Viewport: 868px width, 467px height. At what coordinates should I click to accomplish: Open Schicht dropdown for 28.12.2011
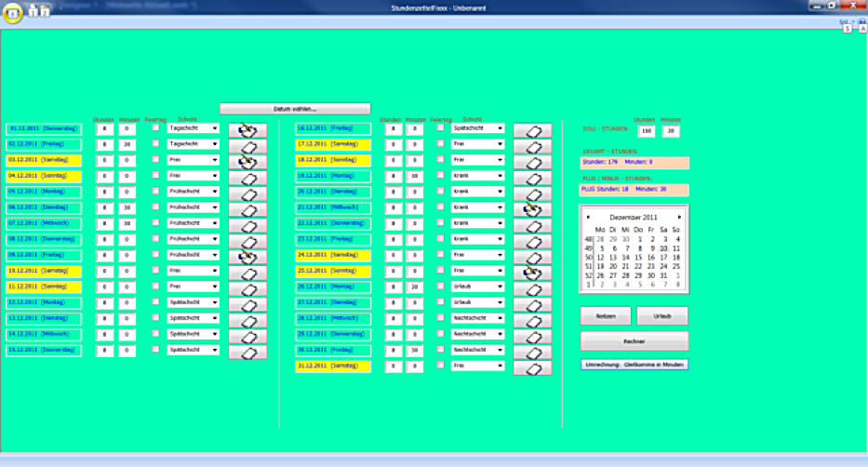click(500, 318)
